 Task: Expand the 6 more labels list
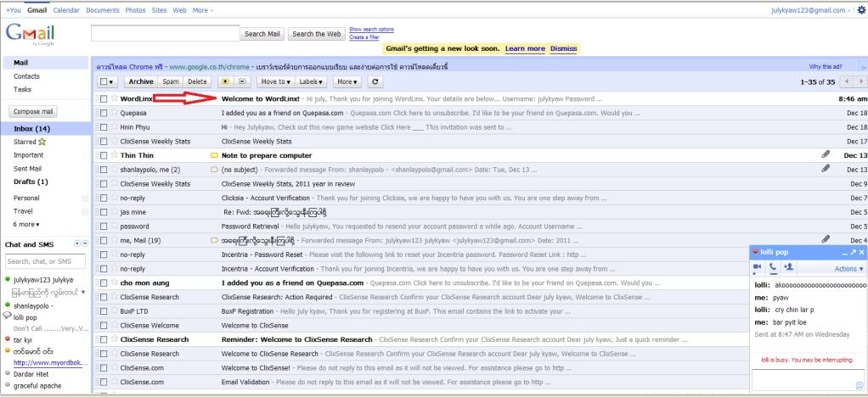pyautogui.click(x=26, y=225)
